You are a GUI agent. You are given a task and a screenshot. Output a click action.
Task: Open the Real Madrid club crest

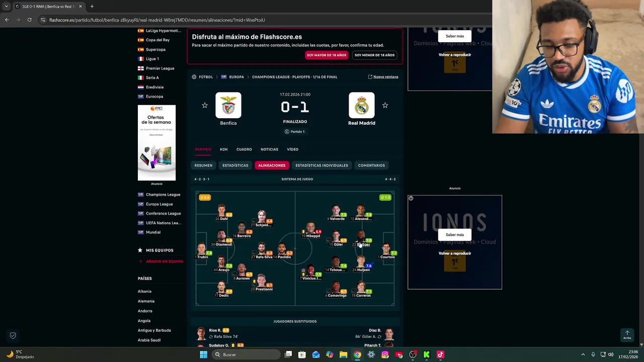click(x=362, y=105)
